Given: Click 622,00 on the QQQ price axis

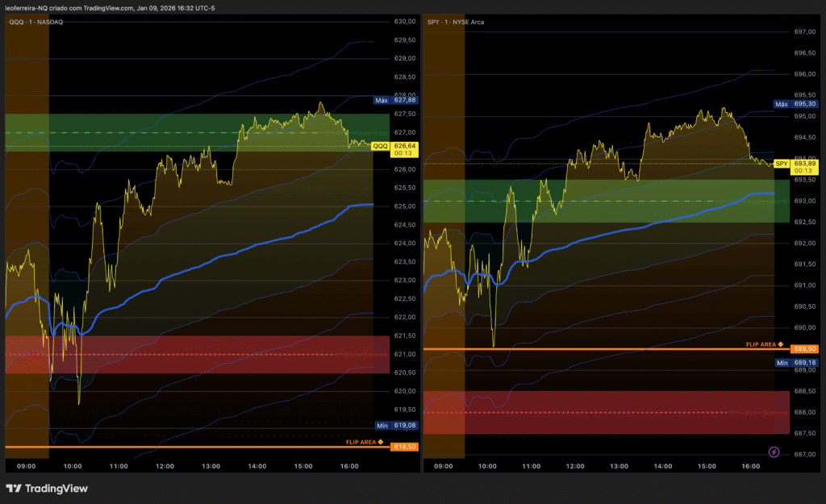Looking at the screenshot, I should pos(405,317).
